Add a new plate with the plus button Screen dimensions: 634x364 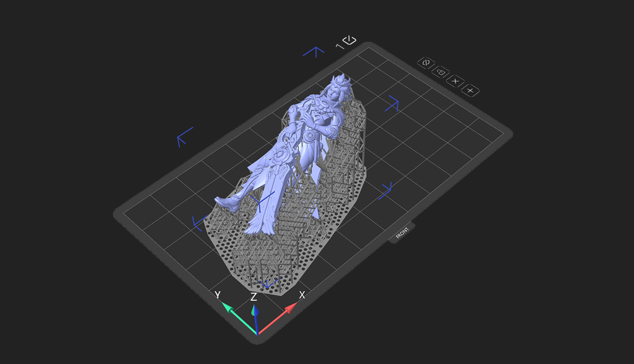tap(470, 91)
